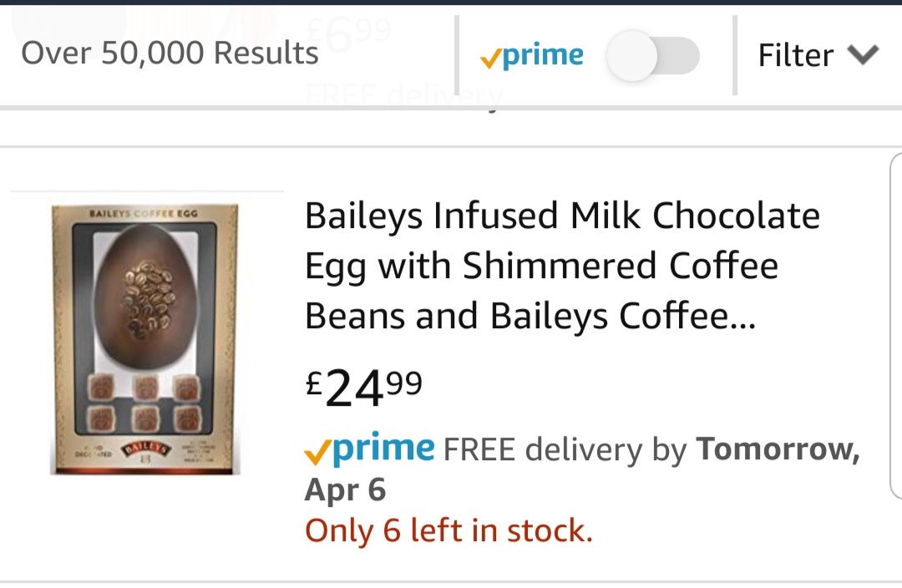Click the FREE delivery by Tomorrow text
The height and width of the screenshot is (588, 902).
(651, 449)
